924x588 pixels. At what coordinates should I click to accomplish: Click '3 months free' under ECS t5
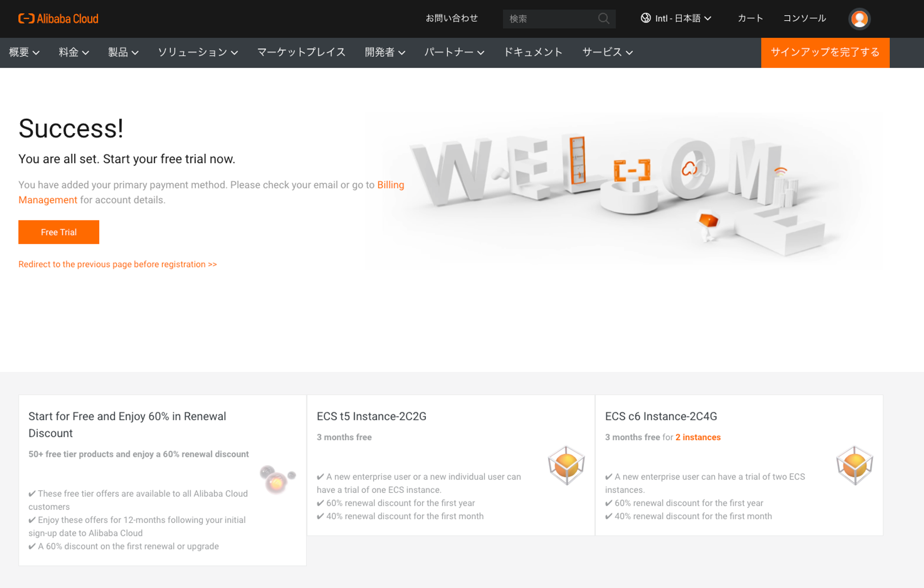point(344,437)
